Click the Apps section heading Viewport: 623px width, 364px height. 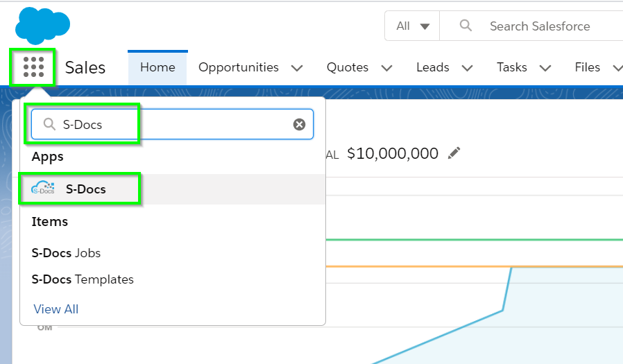pos(48,157)
